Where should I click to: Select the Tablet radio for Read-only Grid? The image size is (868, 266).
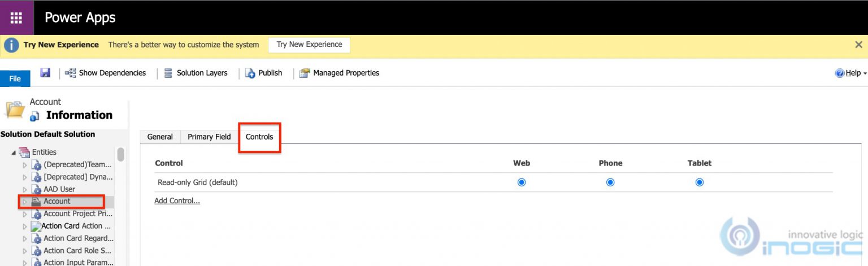(700, 182)
